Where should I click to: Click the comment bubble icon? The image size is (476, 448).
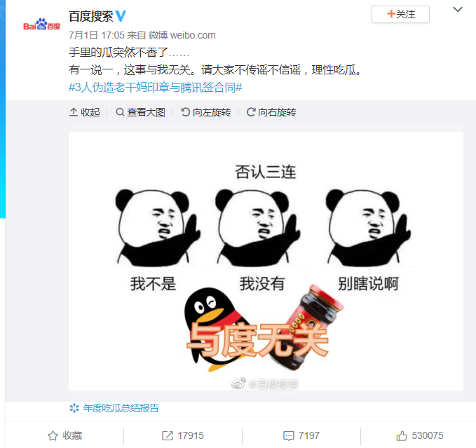tap(288, 436)
